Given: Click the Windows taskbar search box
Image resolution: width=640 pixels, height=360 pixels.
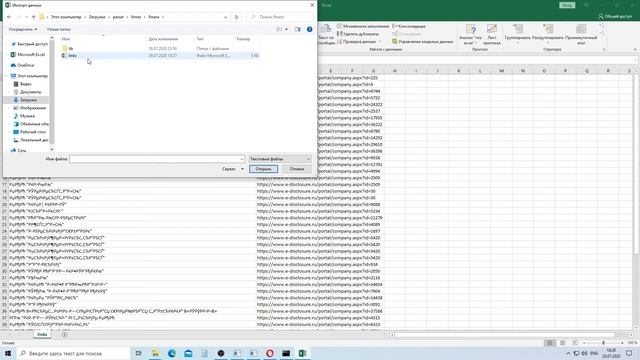Looking at the screenshot, I should (x=73, y=353).
